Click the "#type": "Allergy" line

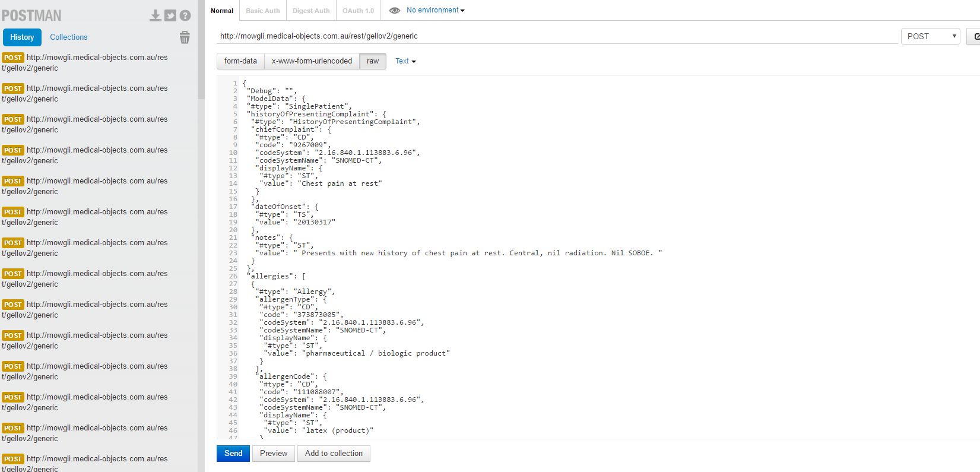295,292
